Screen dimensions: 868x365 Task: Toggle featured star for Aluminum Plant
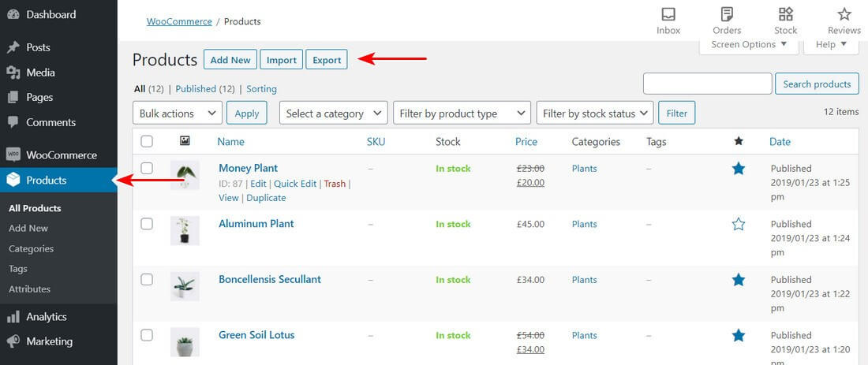[x=739, y=224]
